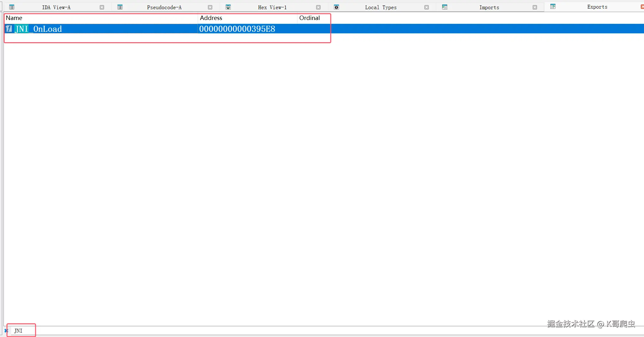This screenshot has width=644, height=337.
Task: Close the Pseudocode-A tab
Action: [210, 7]
